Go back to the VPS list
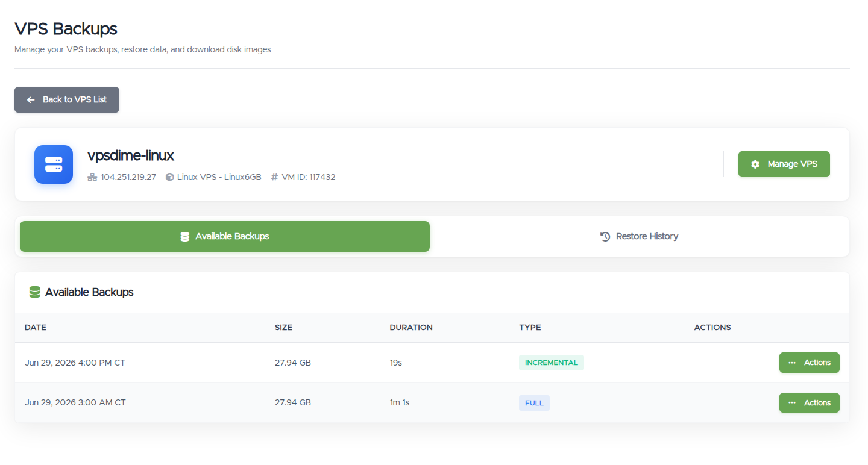Viewport: 868px width, 465px height. [67, 99]
